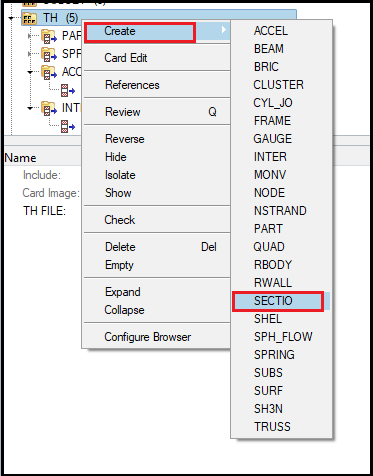Select child item icon under INT folder
The height and width of the screenshot is (476, 373).
coord(68,127)
